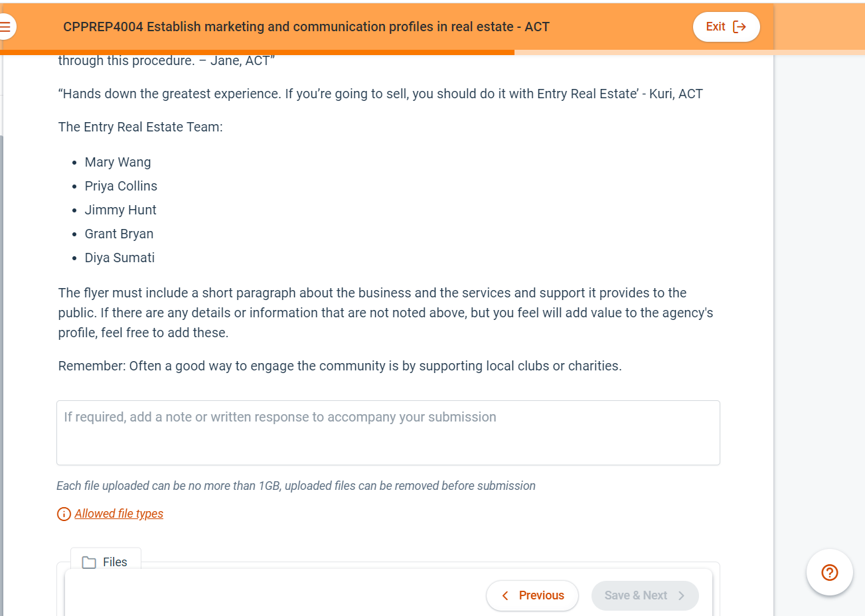This screenshot has width=865, height=616.
Task: Click the Diya Sumati list item
Action: point(119,258)
